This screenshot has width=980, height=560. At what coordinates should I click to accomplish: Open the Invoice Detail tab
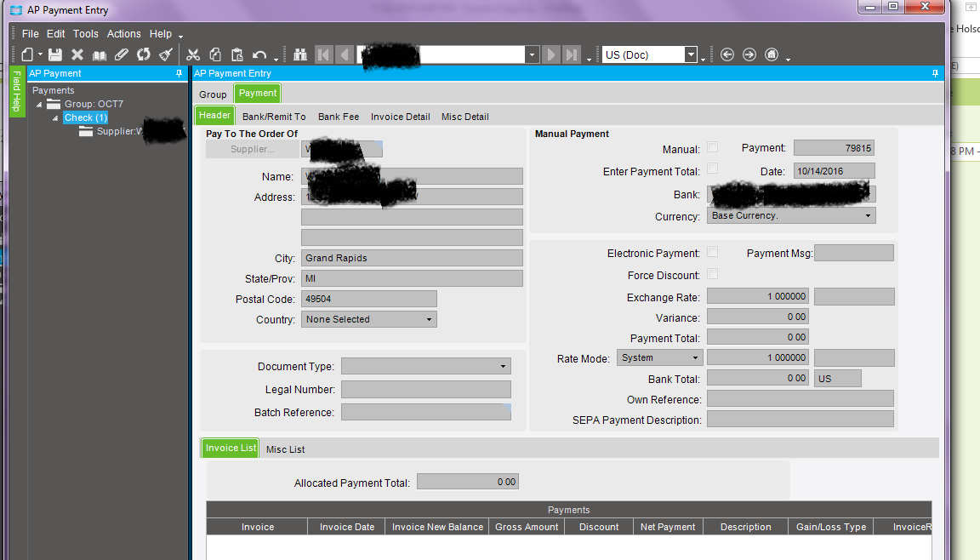coord(400,117)
